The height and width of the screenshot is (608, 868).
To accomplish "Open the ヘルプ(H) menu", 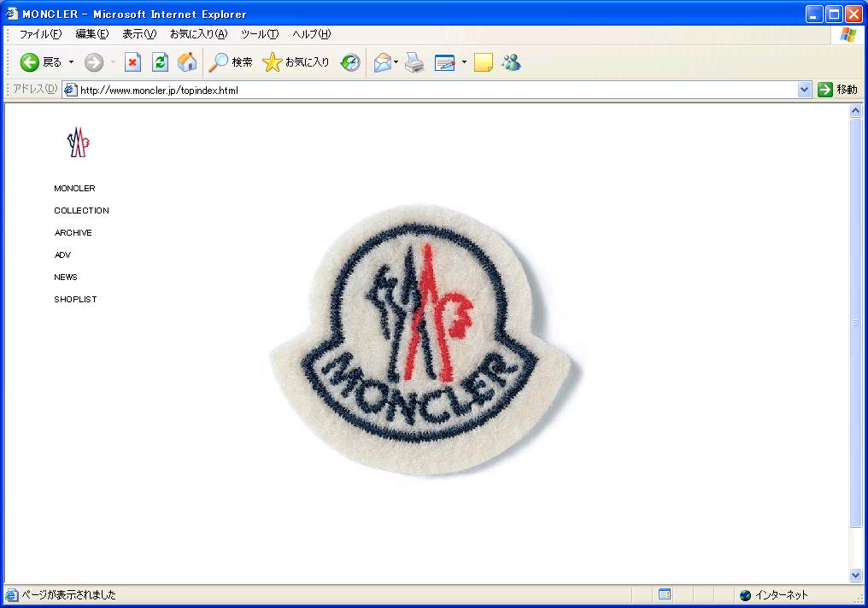I will click(312, 34).
